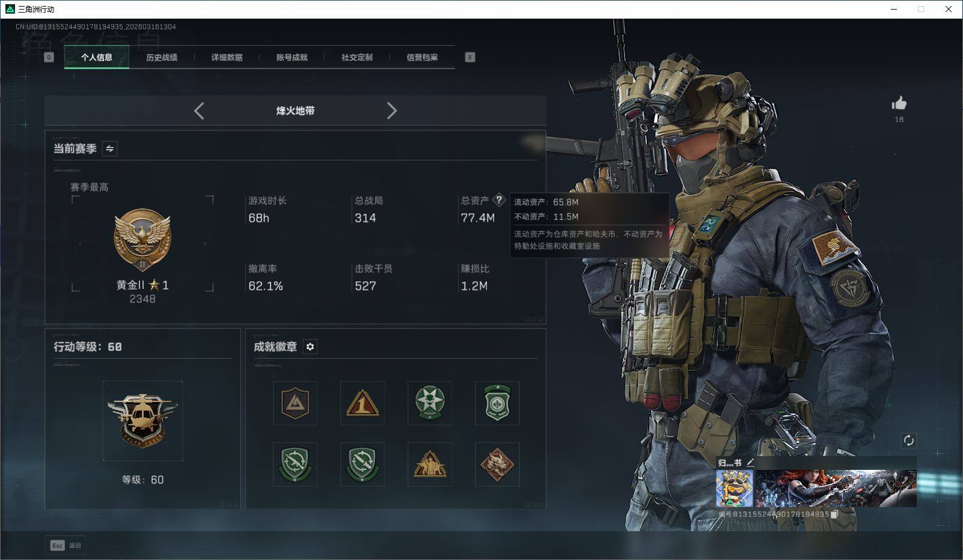
Task: Select the green knife crosshair badge
Action: 362,464
